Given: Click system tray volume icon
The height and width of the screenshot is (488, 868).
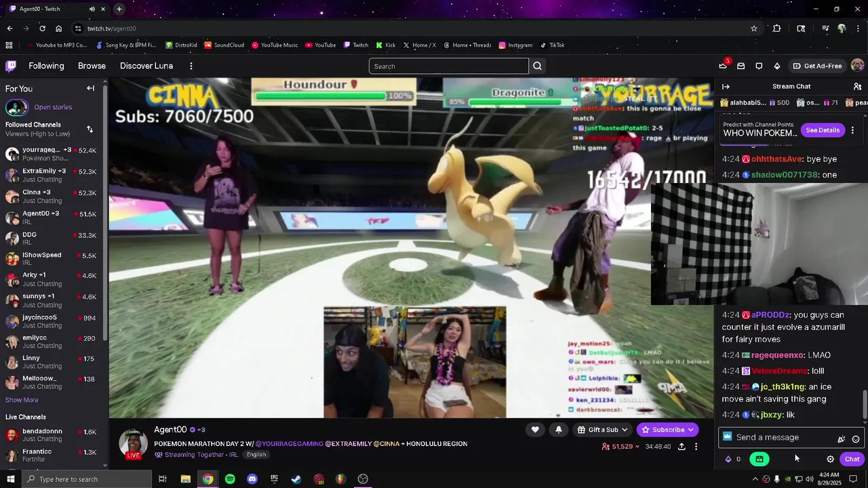Looking at the screenshot, I should pyautogui.click(x=810, y=479).
